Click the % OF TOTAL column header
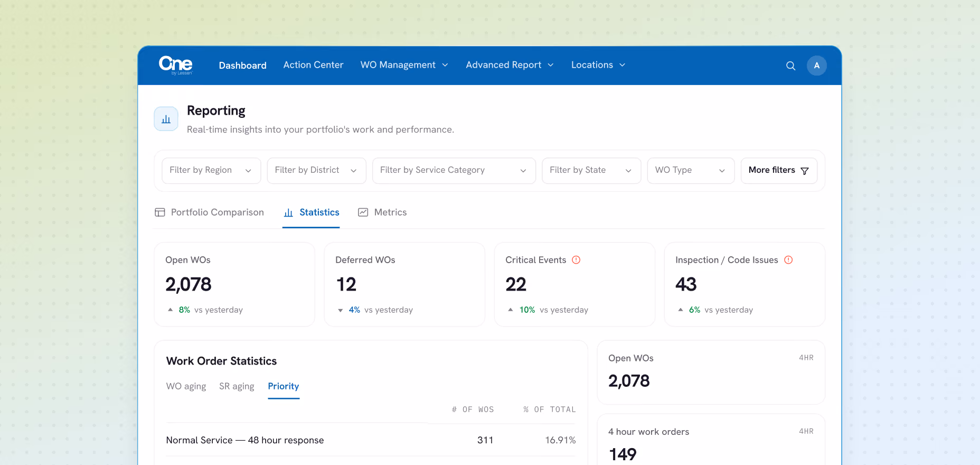 pos(549,410)
